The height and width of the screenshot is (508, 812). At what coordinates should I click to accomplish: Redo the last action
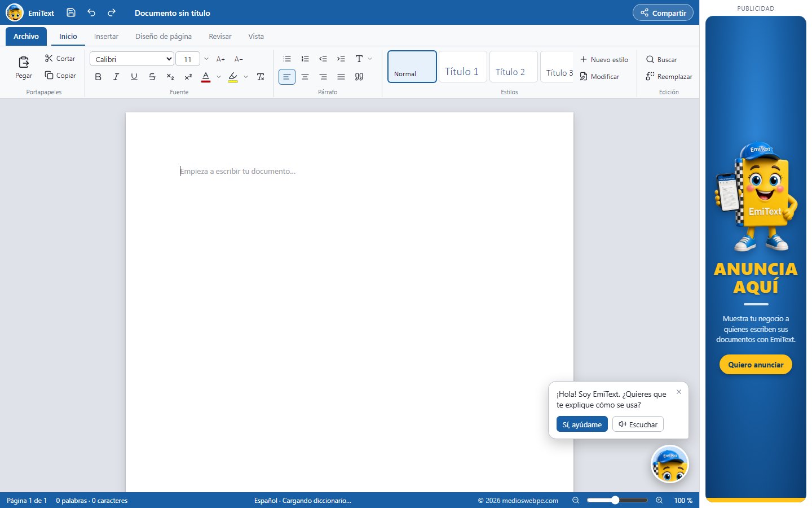click(x=112, y=12)
